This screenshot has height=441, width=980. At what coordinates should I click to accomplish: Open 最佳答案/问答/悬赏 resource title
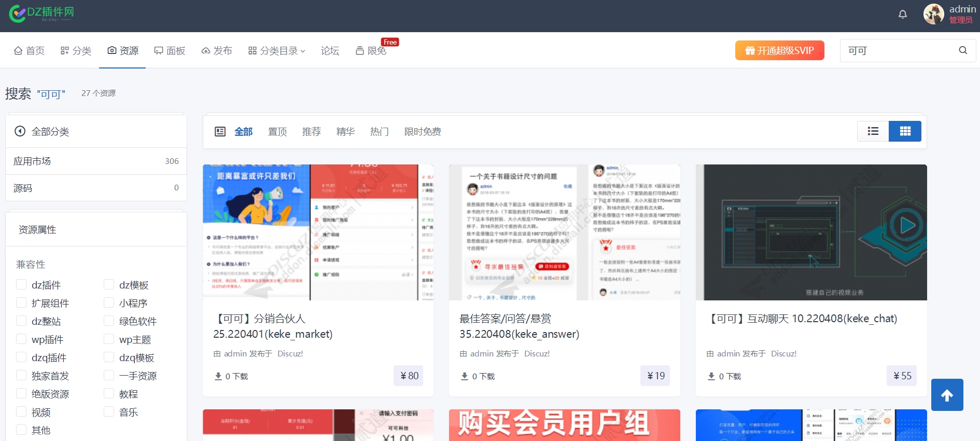[519, 326]
